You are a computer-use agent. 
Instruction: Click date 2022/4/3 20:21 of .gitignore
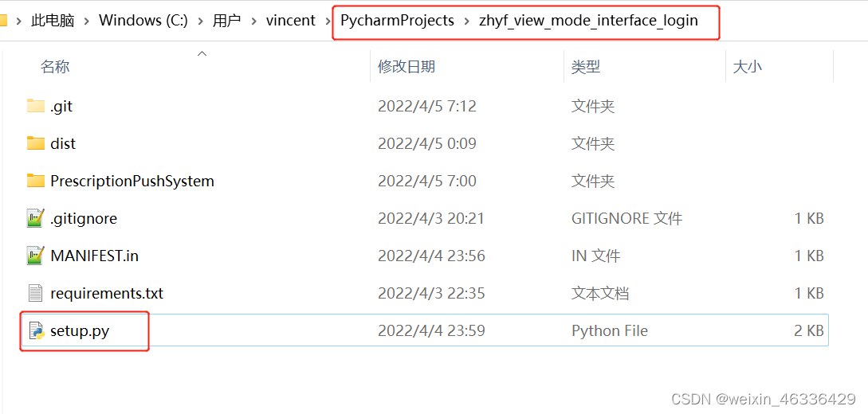coord(431,219)
